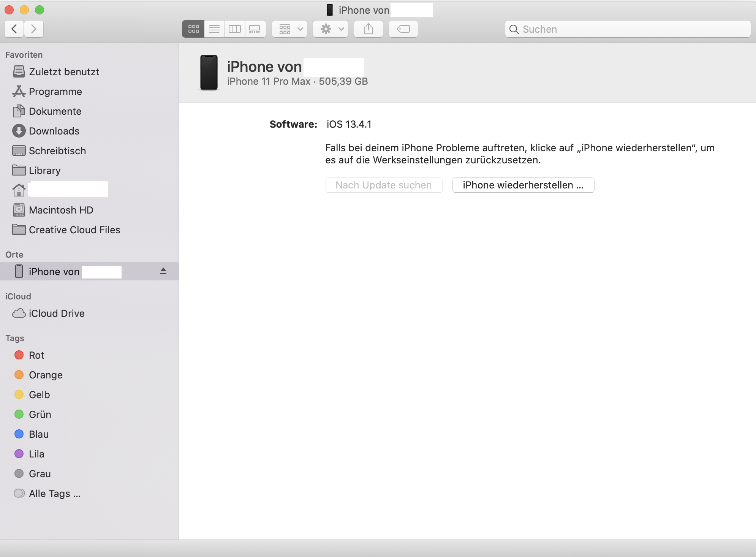Open iCloud Drive location
The image size is (756, 557).
tap(56, 313)
